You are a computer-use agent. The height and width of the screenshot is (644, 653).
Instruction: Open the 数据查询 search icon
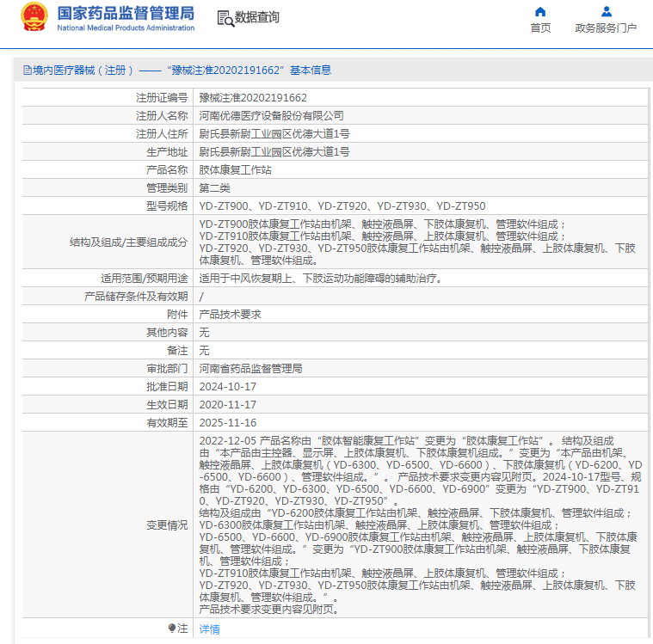point(225,18)
